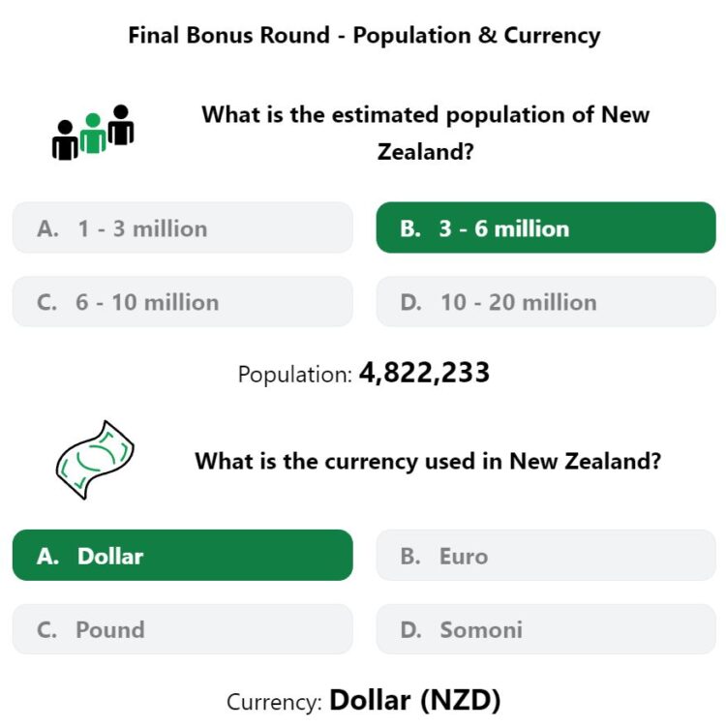
Task: Click the leftmost black person figure
Action: [65, 139]
